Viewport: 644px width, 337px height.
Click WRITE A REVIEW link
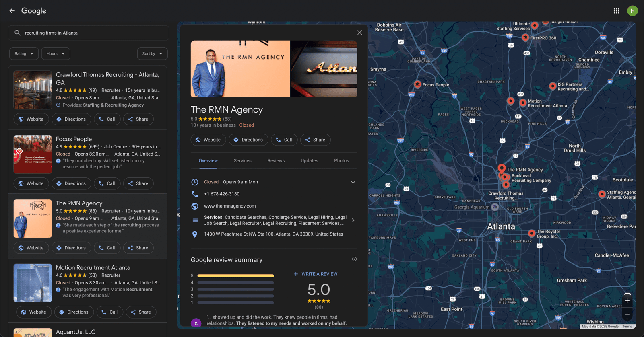[316, 274]
